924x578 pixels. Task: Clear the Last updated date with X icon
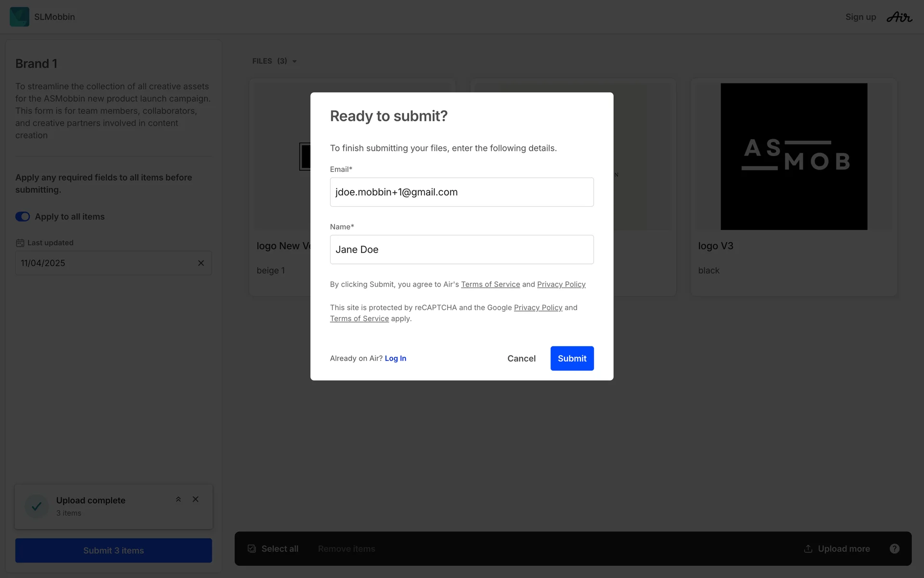201,263
